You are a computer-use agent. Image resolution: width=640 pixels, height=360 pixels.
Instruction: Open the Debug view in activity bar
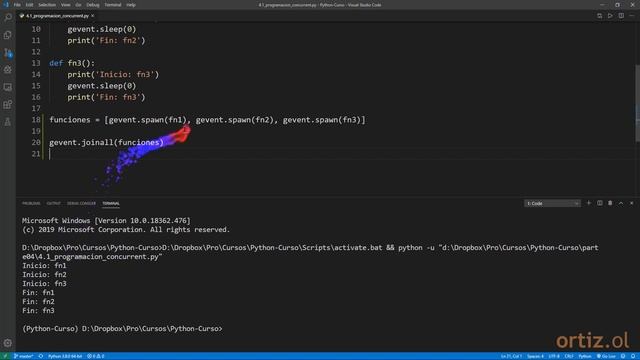point(8,70)
